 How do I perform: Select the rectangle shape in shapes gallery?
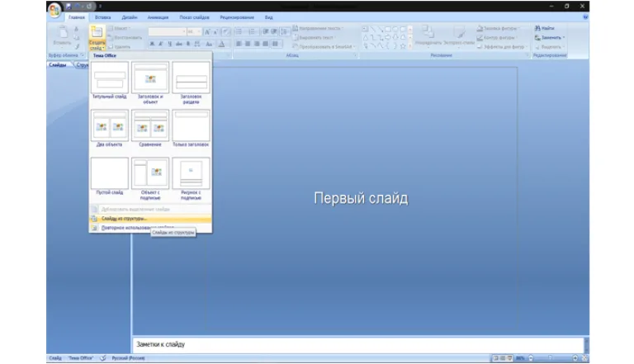(x=387, y=29)
